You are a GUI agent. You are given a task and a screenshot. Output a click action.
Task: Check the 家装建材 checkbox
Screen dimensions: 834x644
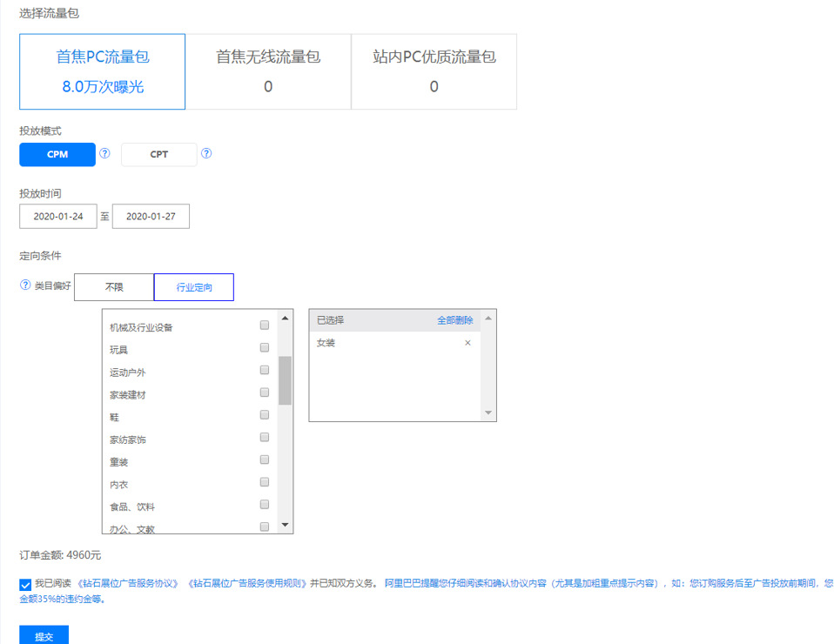[x=265, y=392]
